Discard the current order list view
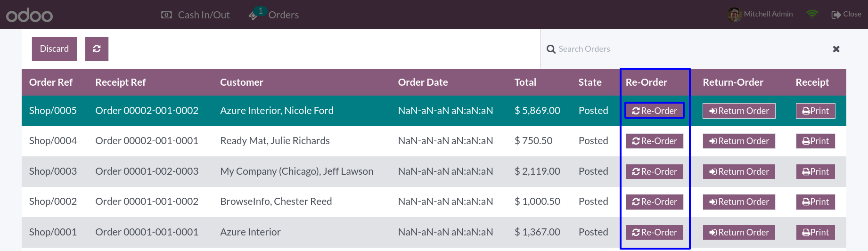868x251 pixels. point(54,49)
